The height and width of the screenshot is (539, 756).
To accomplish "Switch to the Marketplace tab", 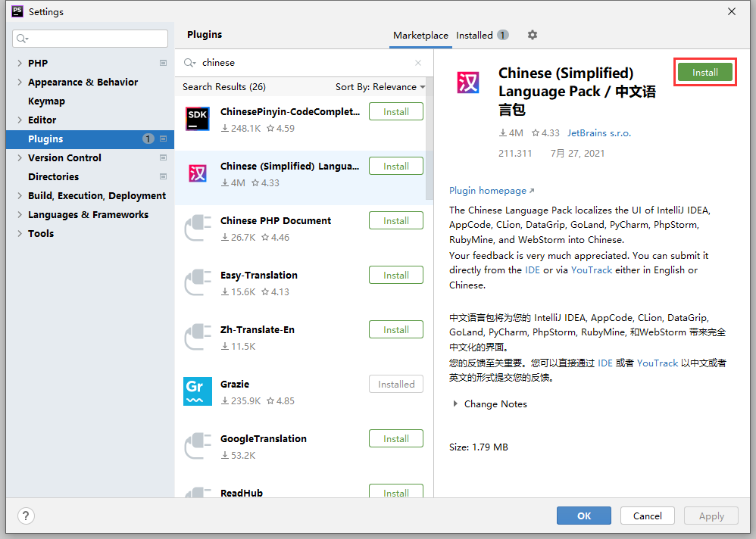I will point(420,35).
